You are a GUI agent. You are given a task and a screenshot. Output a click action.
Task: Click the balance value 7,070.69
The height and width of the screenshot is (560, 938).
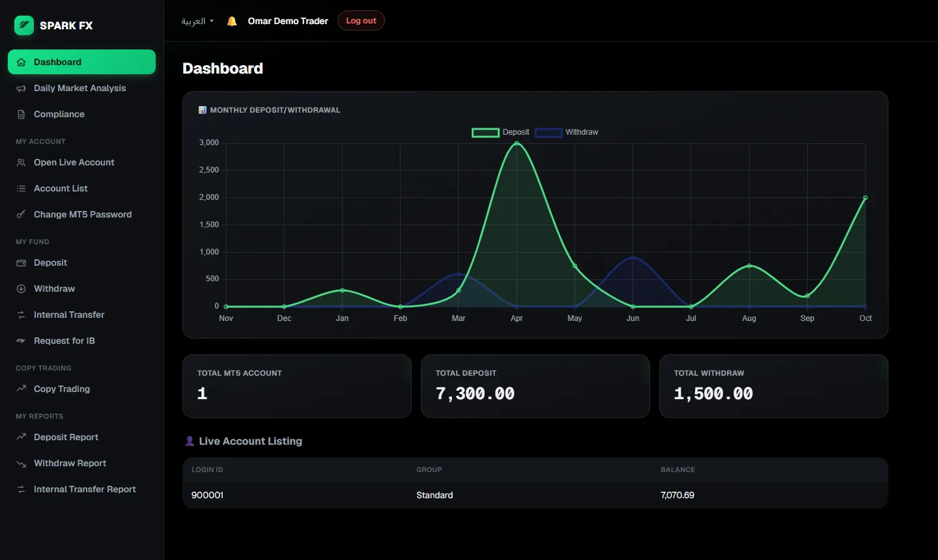(677, 496)
